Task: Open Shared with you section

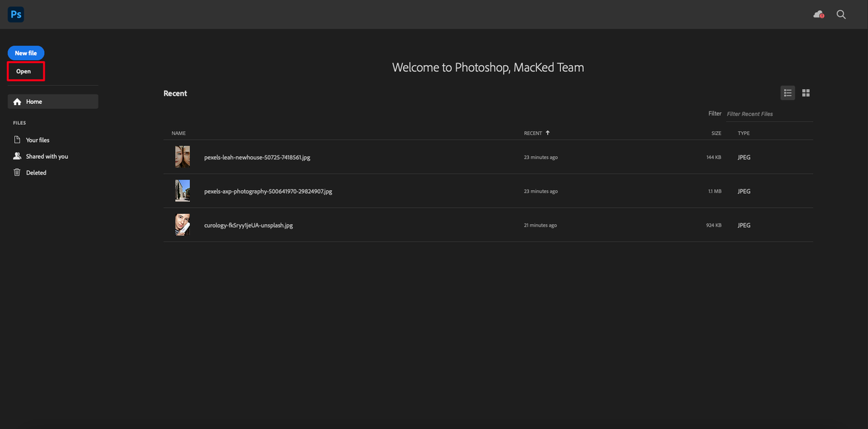Action: pos(47,156)
